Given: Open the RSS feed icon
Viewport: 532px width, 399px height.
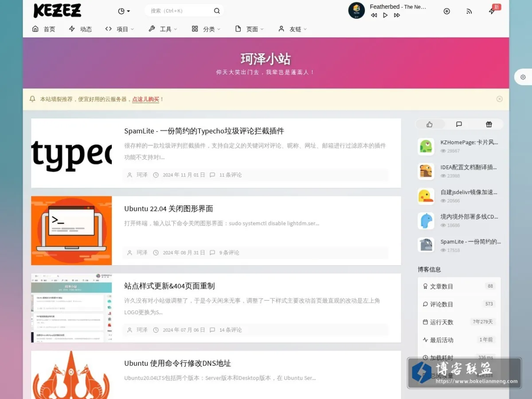Looking at the screenshot, I should point(469,11).
